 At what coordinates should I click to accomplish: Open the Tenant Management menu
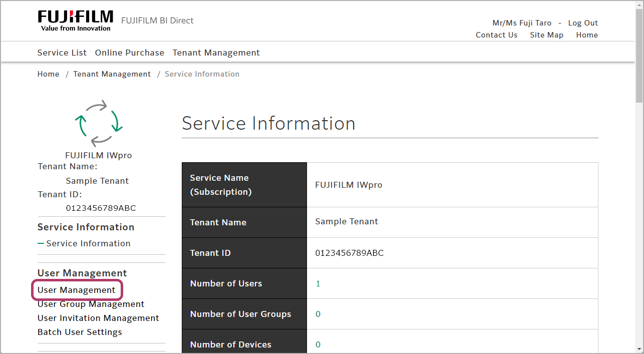point(216,53)
